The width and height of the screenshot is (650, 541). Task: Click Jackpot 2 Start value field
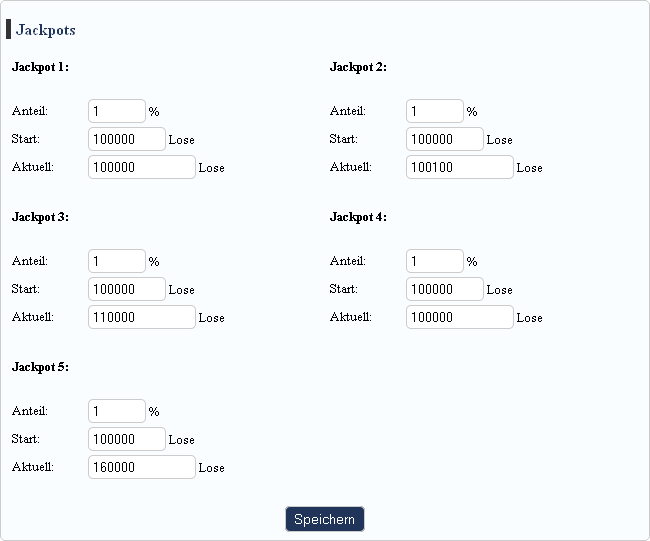(x=445, y=139)
